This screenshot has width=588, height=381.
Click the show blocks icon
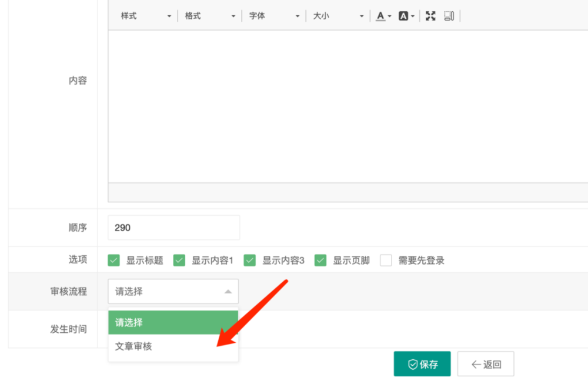pyautogui.click(x=449, y=16)
